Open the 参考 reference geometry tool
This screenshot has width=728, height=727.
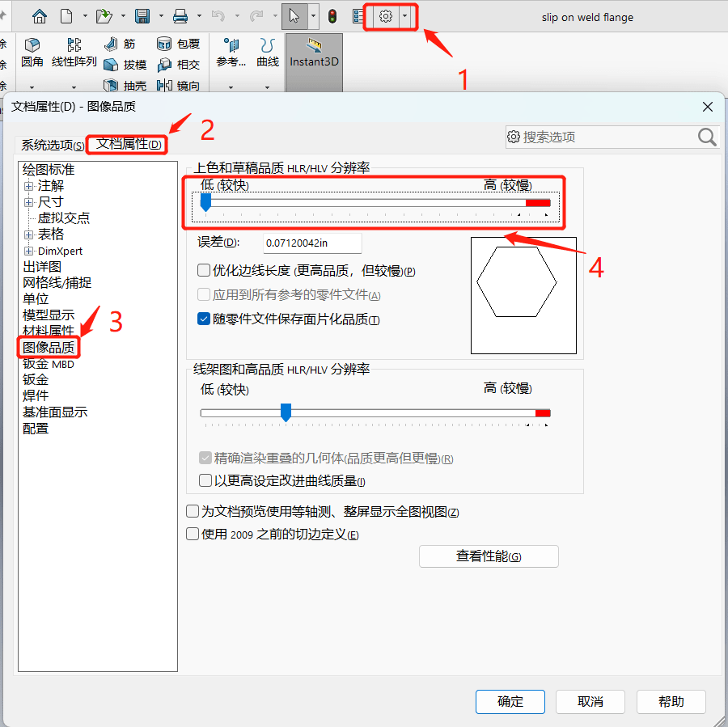click(x=231, y=53)
